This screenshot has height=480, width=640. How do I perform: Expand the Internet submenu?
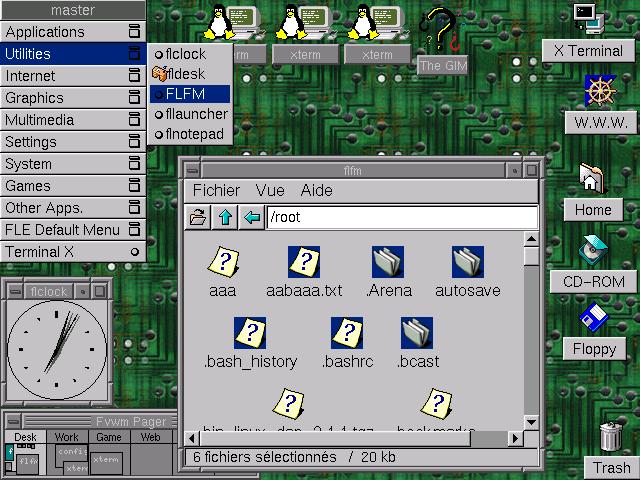pyautogui.click(x=73, y=76)
